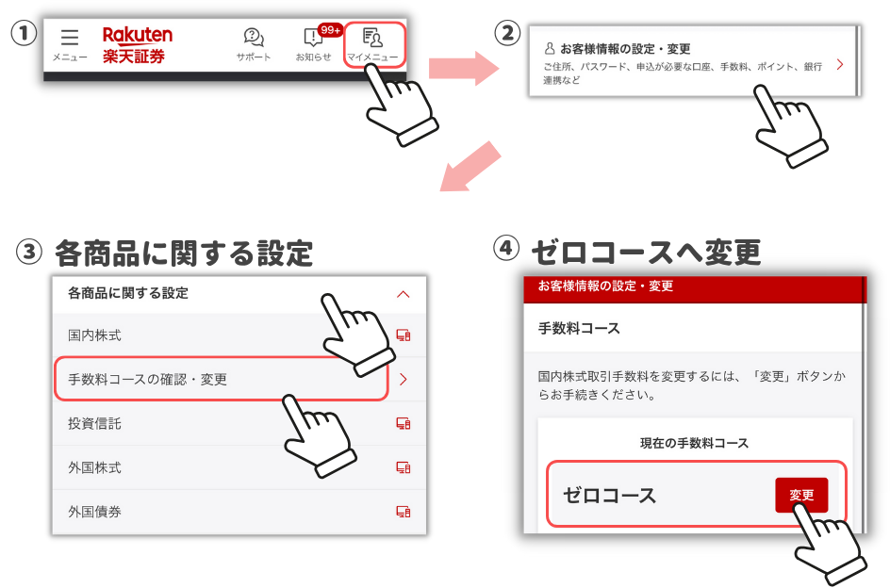Image resolution: width=890 pixels, height=588 pixels.
Task: Open the 外国債券 item
Action: [239, 512]
